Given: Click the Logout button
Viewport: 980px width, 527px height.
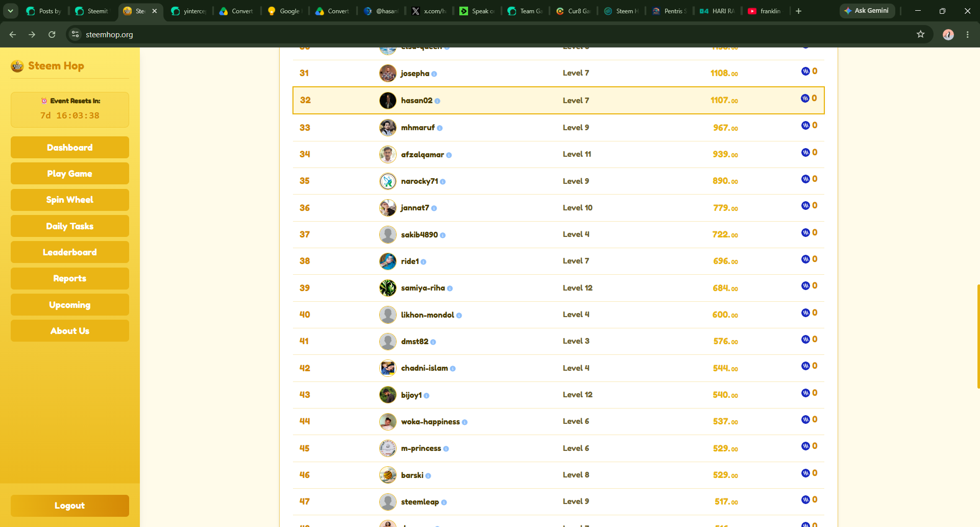Looking at the screenshot, I should (x=70, y=506).
